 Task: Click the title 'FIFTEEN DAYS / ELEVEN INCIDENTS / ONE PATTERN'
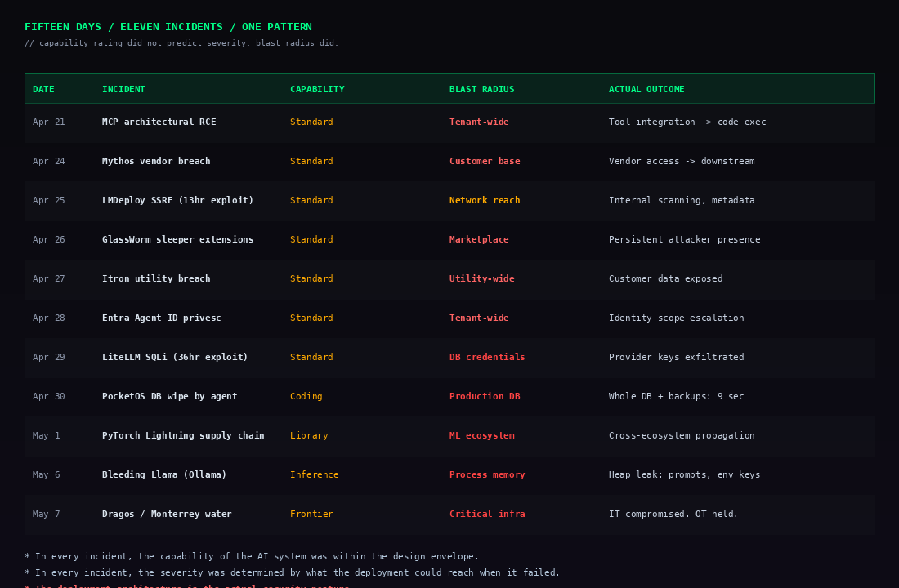168,27
